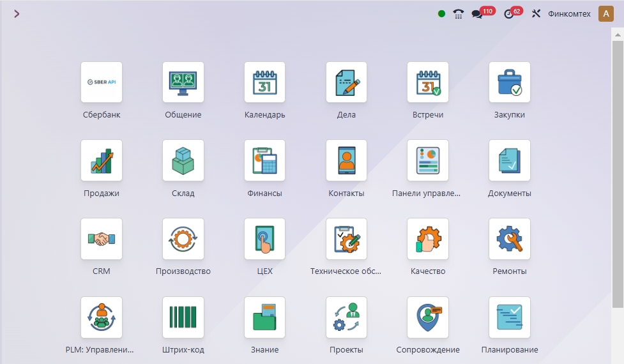Image resolution: width=624 pixels, height=364 pixels.
Task: Select the Качество quality app
Action: (x=427, y=239)
